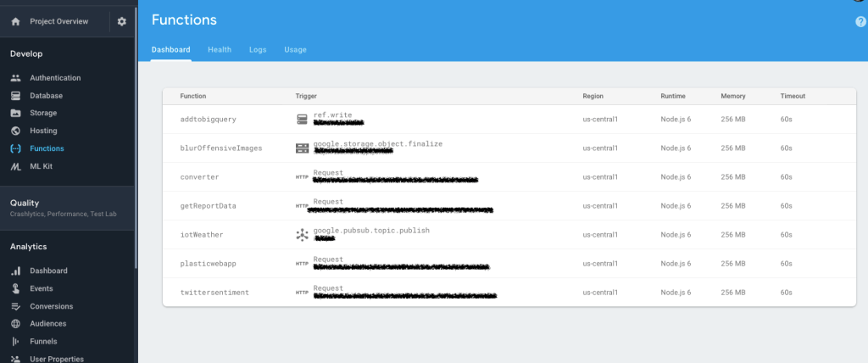This screenshot has width=868, height=363.
Task: Select the blurOffensiveImages function name
Action: pos(221,148)
